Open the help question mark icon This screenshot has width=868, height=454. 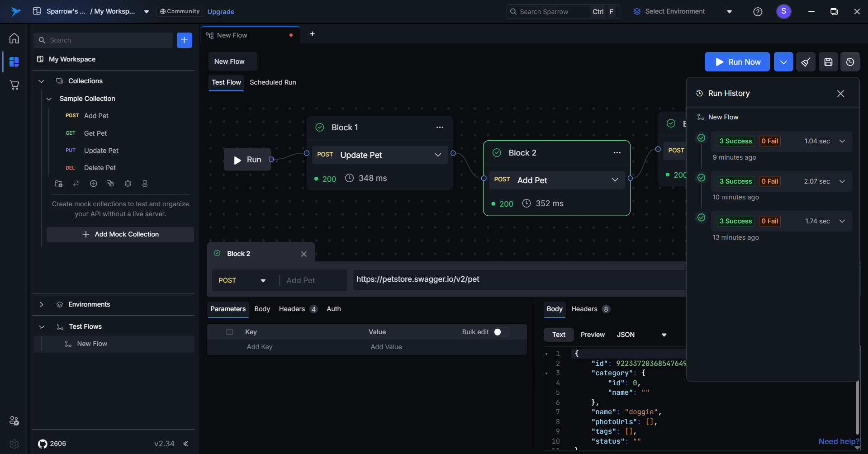pos(758,12)
